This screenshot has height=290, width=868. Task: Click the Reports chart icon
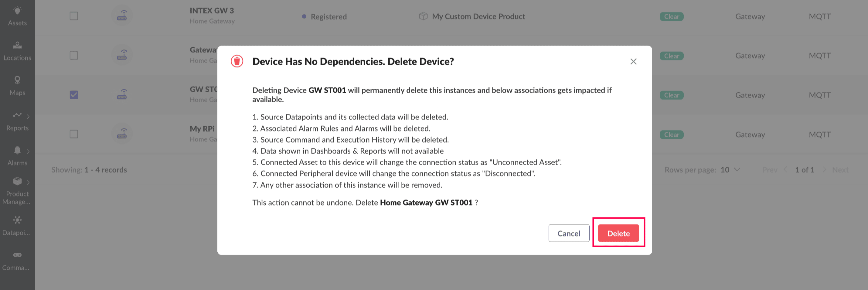click(x=17, y=115)
